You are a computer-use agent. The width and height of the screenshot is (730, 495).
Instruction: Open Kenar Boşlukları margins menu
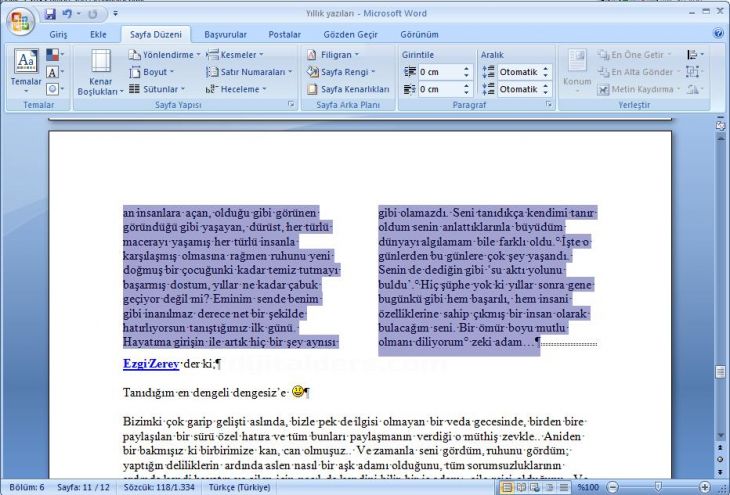tap(101, 72)
